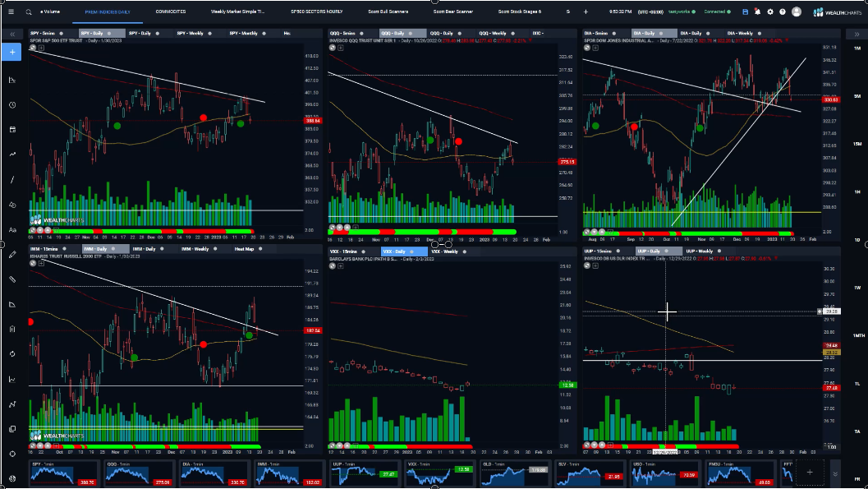Image resolution: width=868 pixels, height=489 pixels.
Task: Select the QQQ - Weekly chart tab
Action: tap(492, 33)
